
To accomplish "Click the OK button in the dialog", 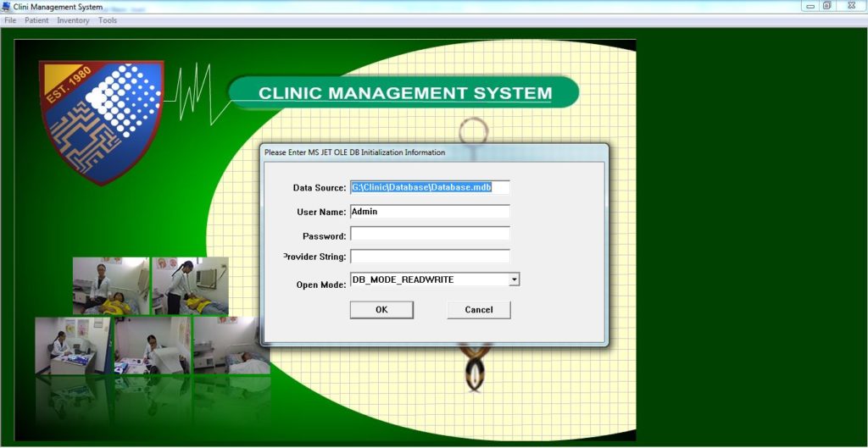I will tap(381, 310).
